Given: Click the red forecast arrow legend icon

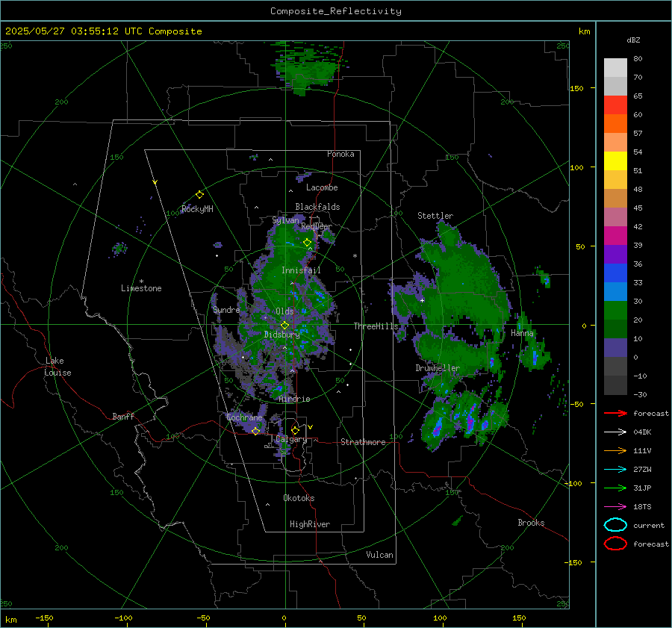Looking at the screenshot, I should point(615,413).
